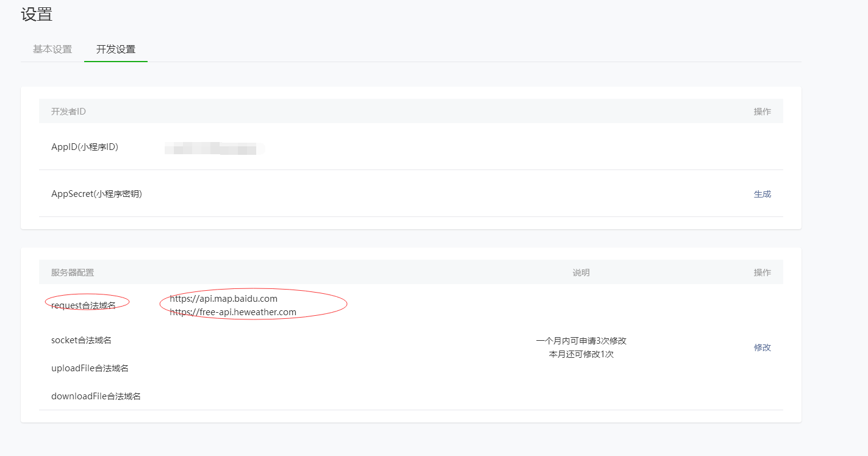Click the 设置 page heading
868x456 pixels.
pos(37,15)
